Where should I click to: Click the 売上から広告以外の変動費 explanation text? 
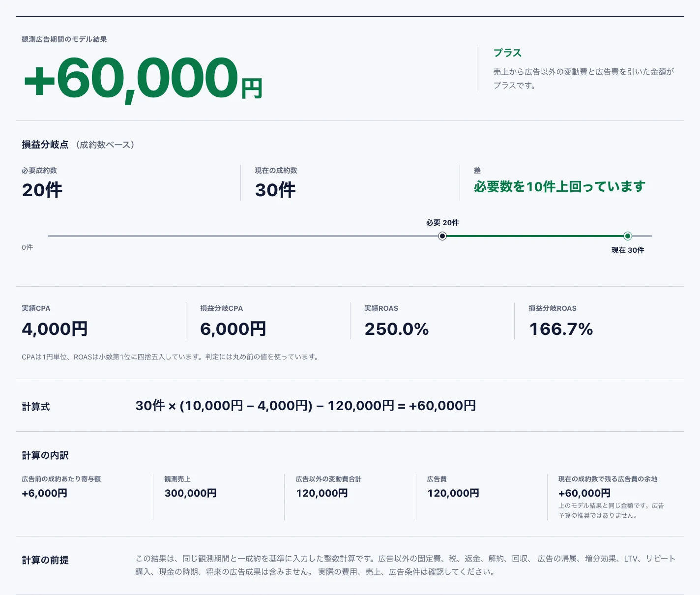pos(583,78)
